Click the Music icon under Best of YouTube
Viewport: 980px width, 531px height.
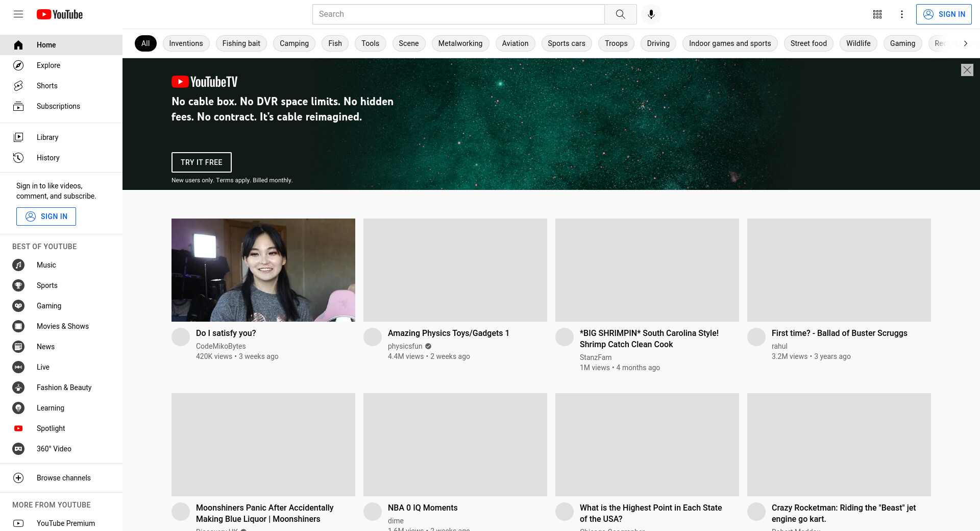tap(18, 265)
